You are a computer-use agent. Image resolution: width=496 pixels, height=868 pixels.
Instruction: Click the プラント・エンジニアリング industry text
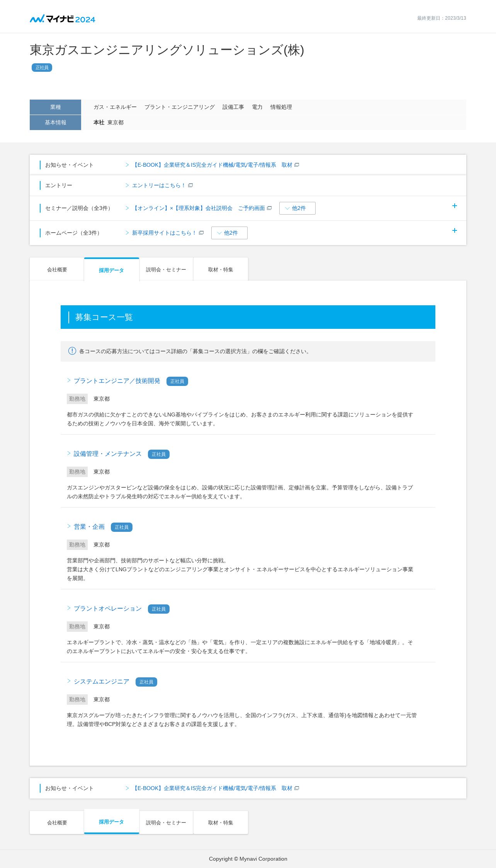[x=180, y=107]
